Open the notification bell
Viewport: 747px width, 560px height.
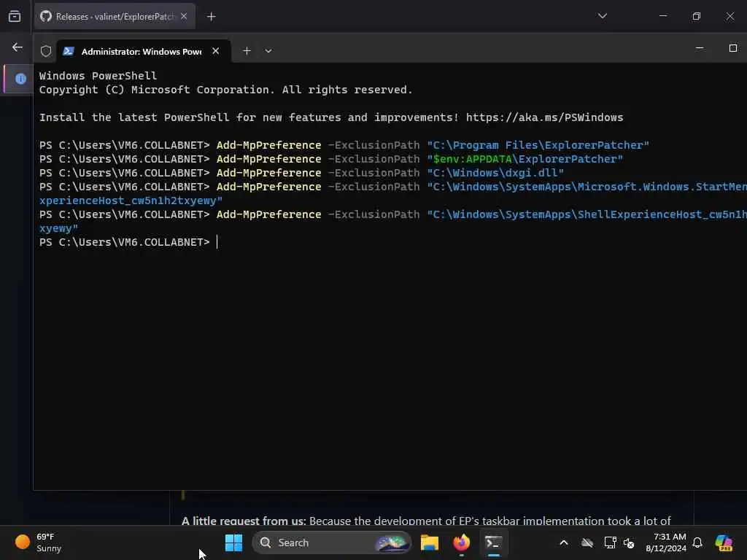[697, 542]
